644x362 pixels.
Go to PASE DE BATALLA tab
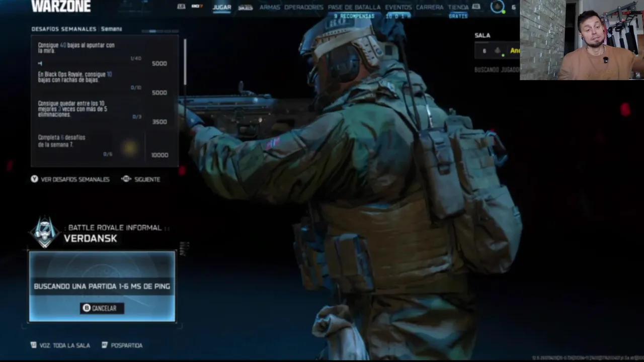point(354,7)
